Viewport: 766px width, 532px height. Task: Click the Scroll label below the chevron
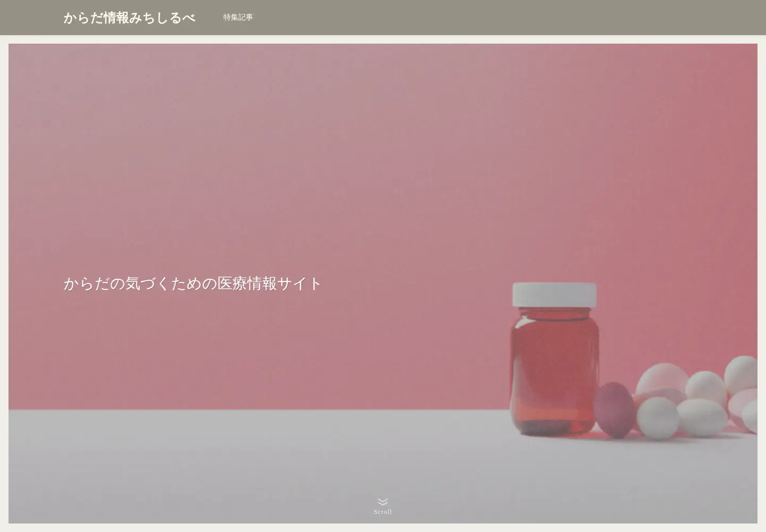[382, 512]
